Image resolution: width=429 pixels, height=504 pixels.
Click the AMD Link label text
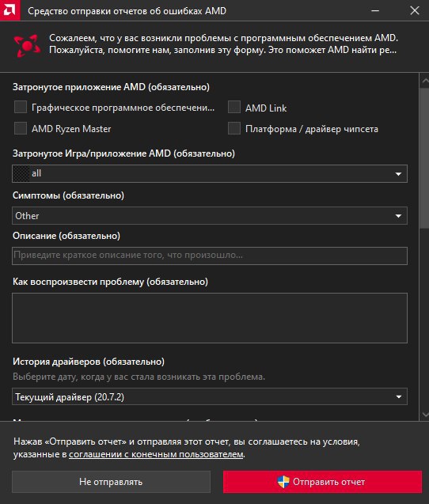[266, 108]
